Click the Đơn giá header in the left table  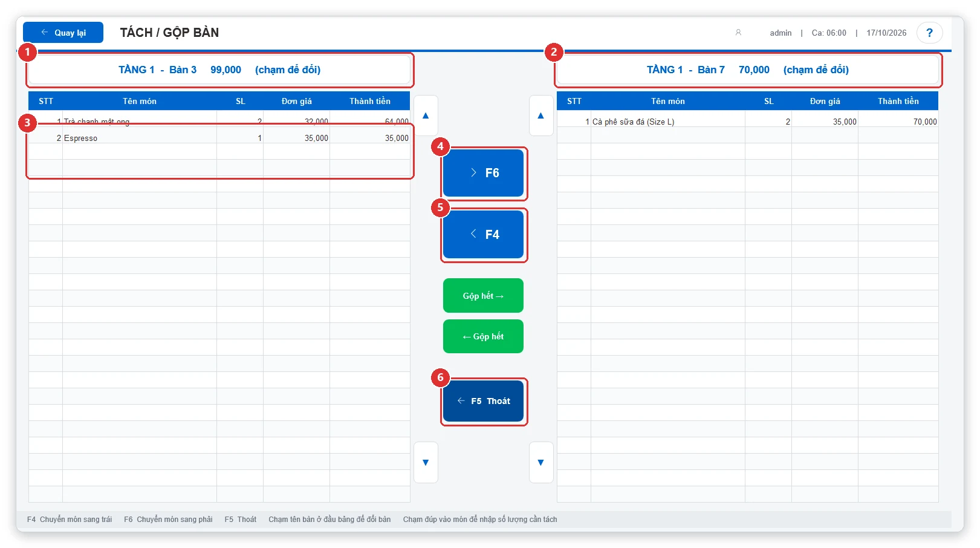click(x=297, y=101)
